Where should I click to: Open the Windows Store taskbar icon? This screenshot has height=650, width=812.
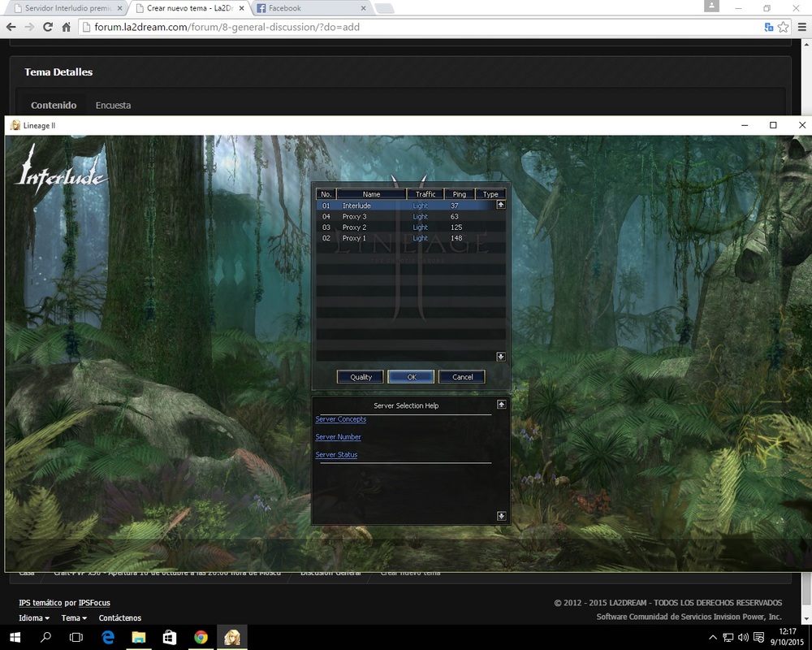tap(170, 637)
